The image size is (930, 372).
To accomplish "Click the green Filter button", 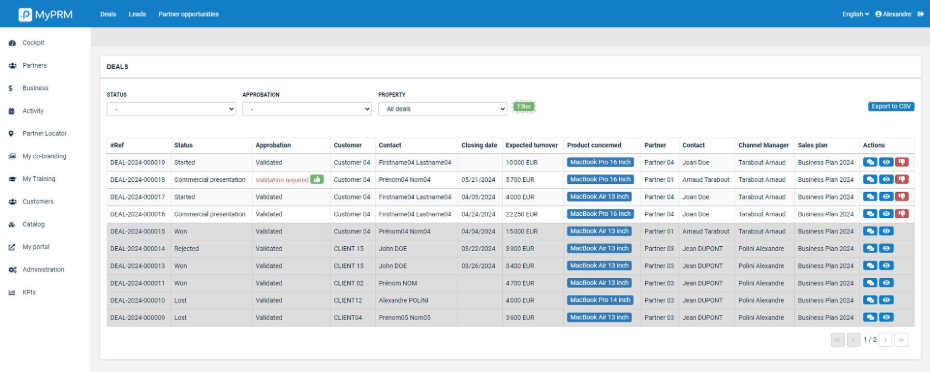I will pos(524,106).
